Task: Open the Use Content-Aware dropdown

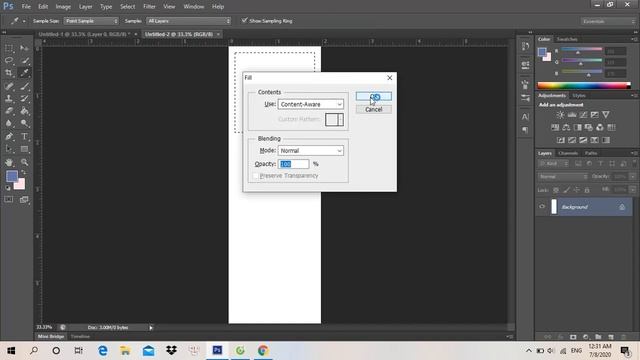Action: click(311, 104)
